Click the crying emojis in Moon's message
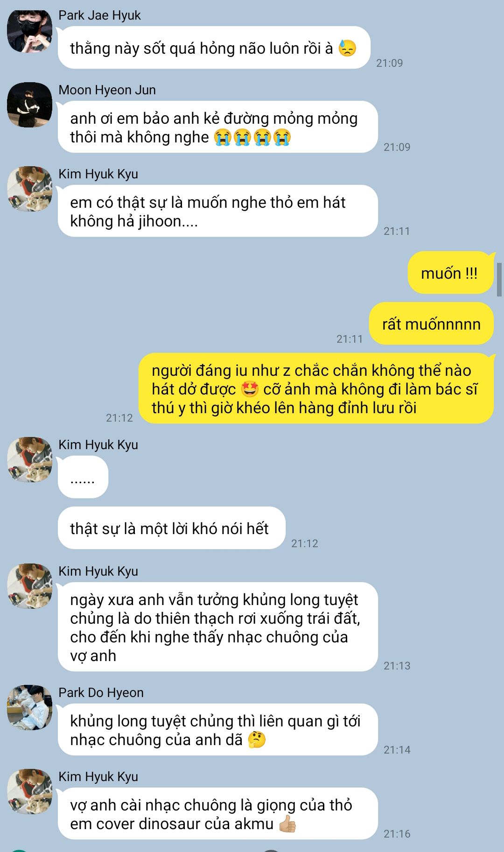This screenshot has height=852, width=504. (252, 137)
